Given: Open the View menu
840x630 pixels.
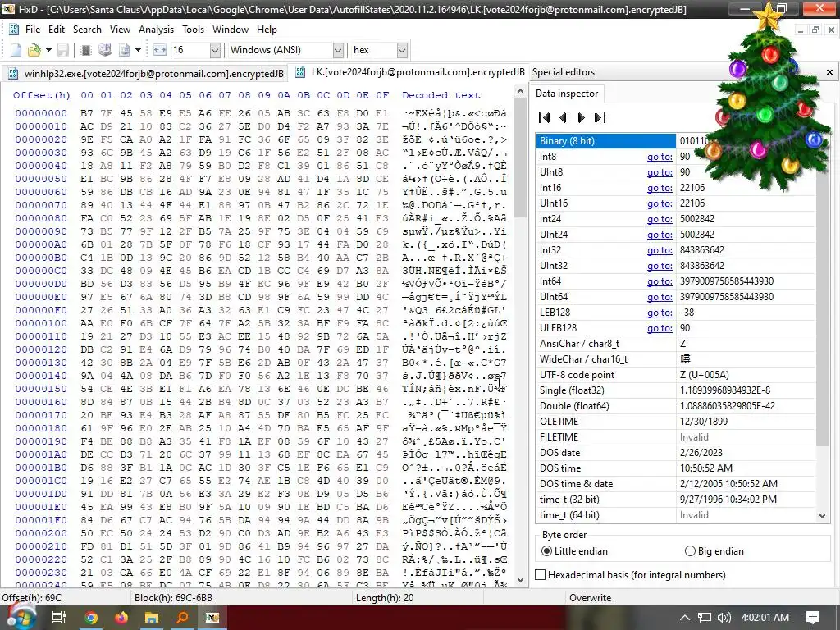Looking at the screenshot, I should tap(120, 30).
